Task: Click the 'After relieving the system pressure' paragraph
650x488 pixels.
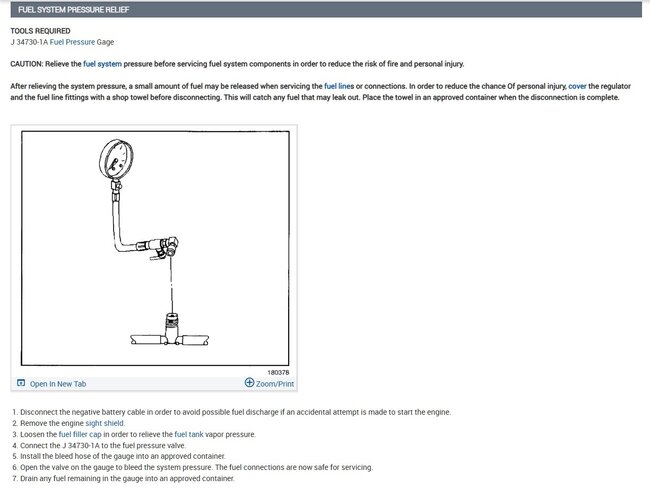Action: pyautogui.click(x=320, y=92)
